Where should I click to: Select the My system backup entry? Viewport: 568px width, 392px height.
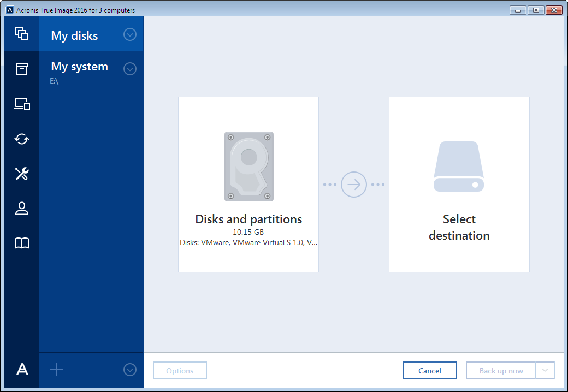point(79,67)
